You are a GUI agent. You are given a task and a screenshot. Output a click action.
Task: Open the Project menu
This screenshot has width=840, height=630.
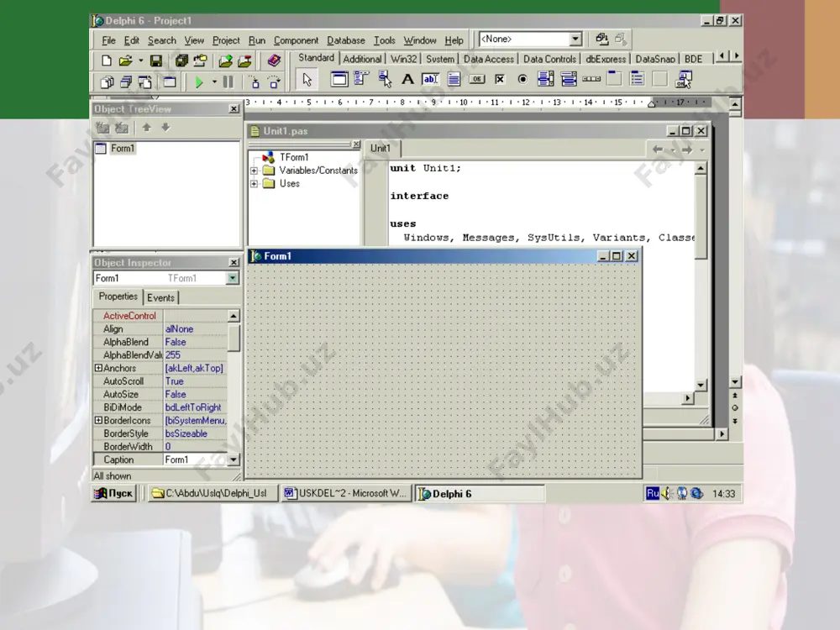(x=226, y=40)
